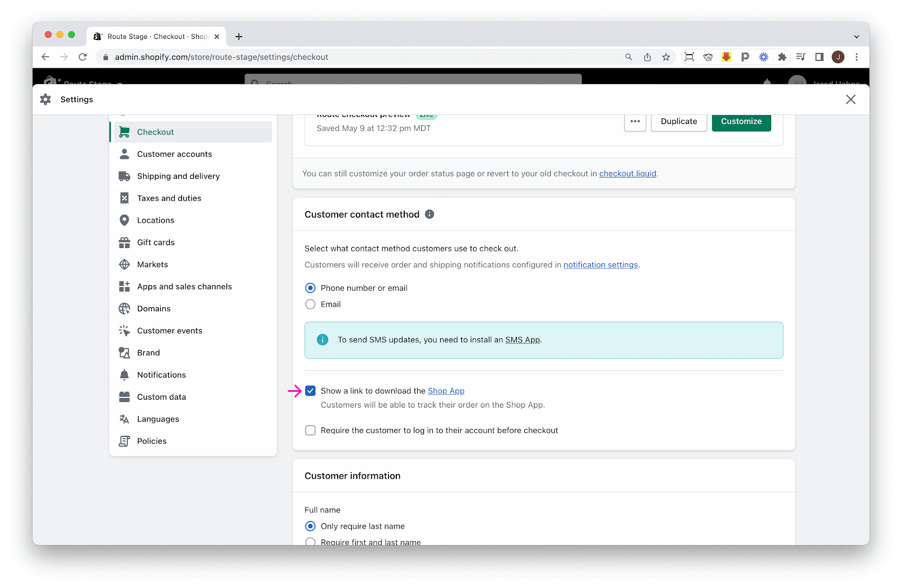Click the Taxes and duties receipt icon
Viewport: 902px width, 588px height.
(125, 198)
